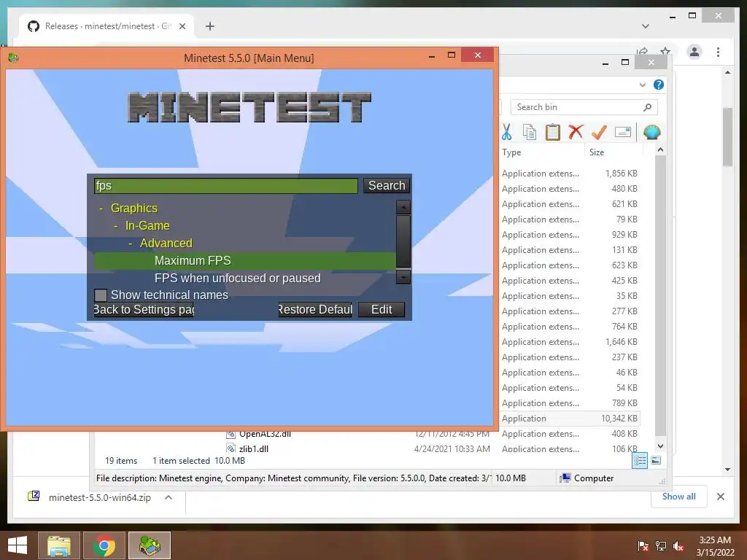Viewport: 747px width, 560px height.
Task: Click the Search bin field in Explorer
Action: (578, 107)
